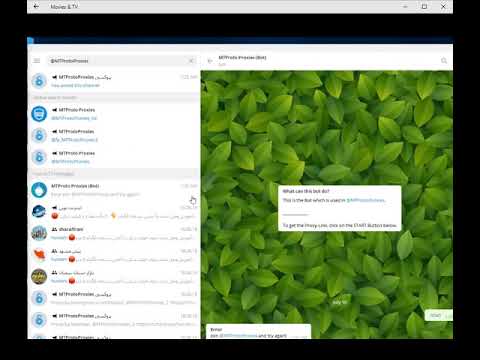This screenshot has width=480, height=360.
Task: Click the green /start message bubble
Action: 438,315
